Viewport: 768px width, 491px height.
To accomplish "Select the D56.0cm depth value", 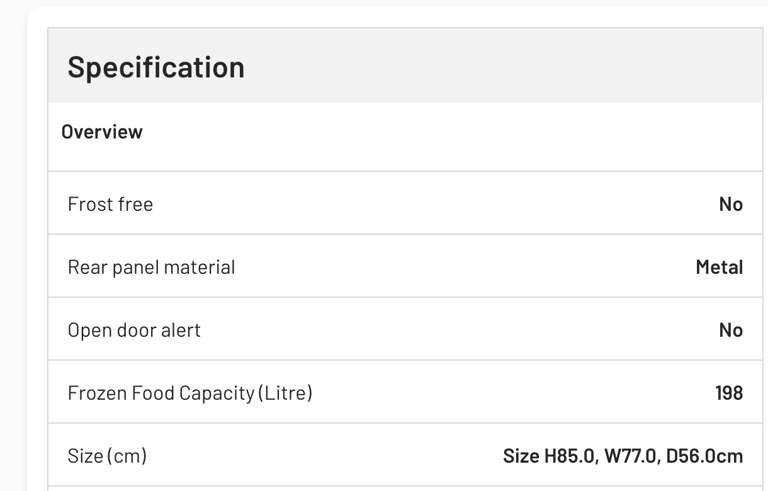I will (x=704, y=456).
